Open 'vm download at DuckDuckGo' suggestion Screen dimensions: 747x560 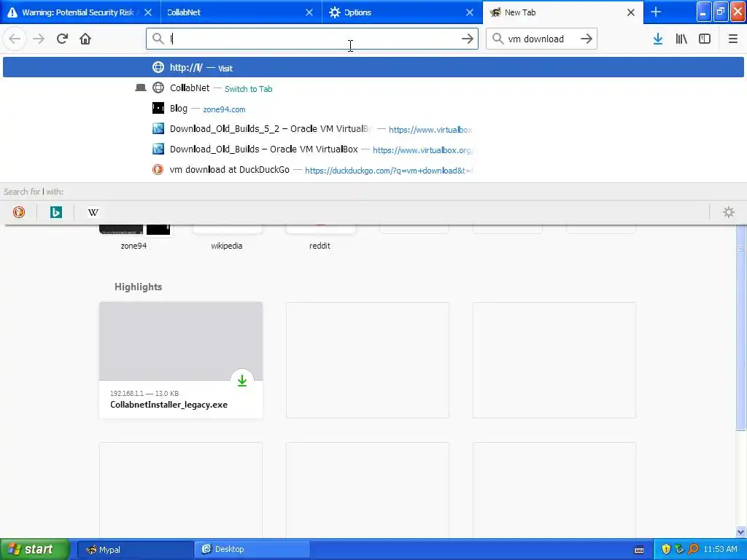pyautogui.click(x=373, y=170)
